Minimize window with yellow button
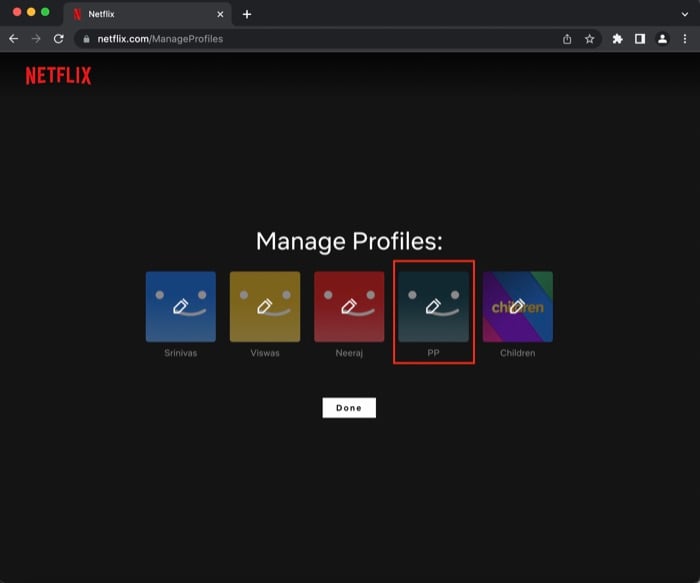The image size is (700, 583). tap(31, 12)
